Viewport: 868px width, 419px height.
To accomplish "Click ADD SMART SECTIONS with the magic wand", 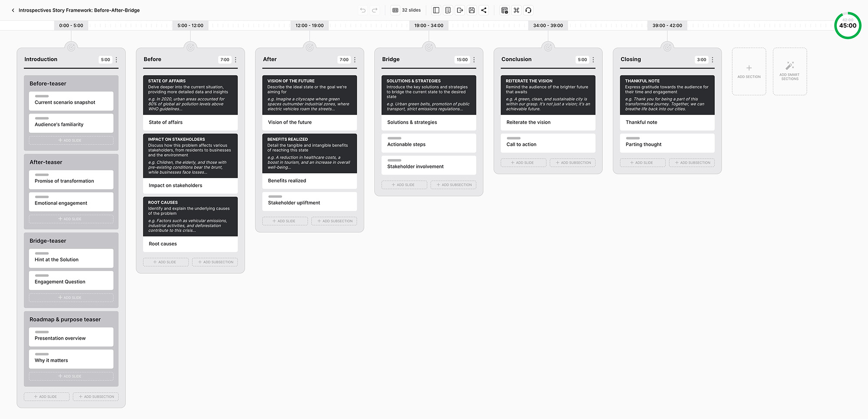I will 789,71.
